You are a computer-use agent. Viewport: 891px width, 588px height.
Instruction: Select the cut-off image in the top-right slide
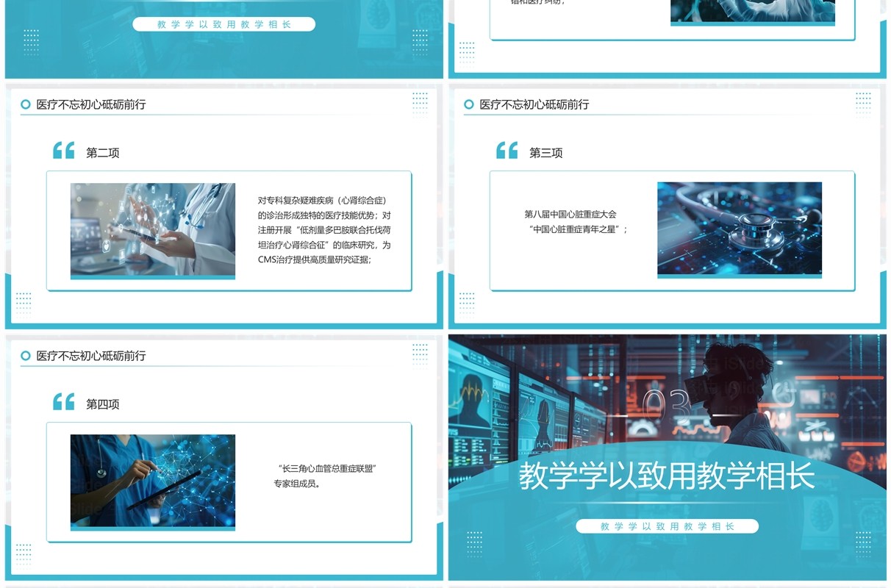753,12
